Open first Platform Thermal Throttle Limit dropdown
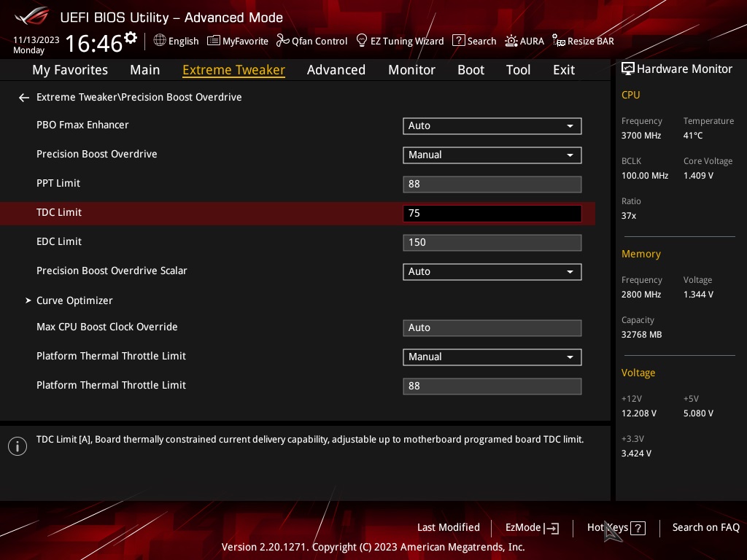747x560 pixels. click(492, 357)
